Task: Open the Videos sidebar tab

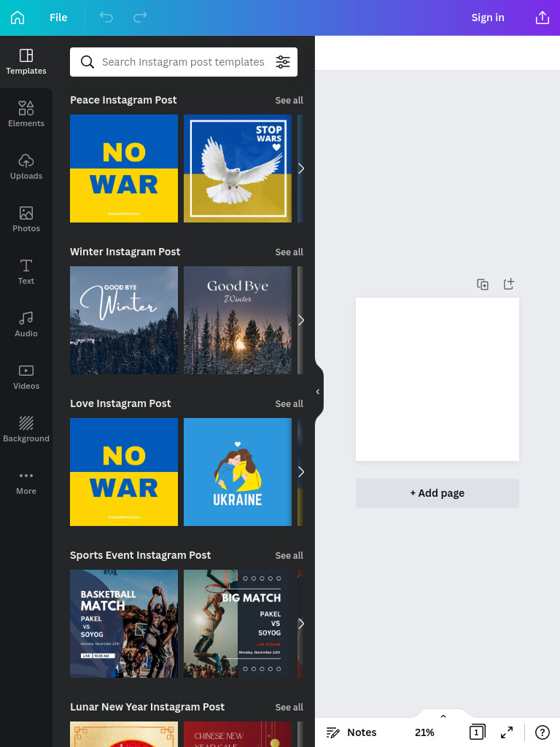Action: pos(26,377)
